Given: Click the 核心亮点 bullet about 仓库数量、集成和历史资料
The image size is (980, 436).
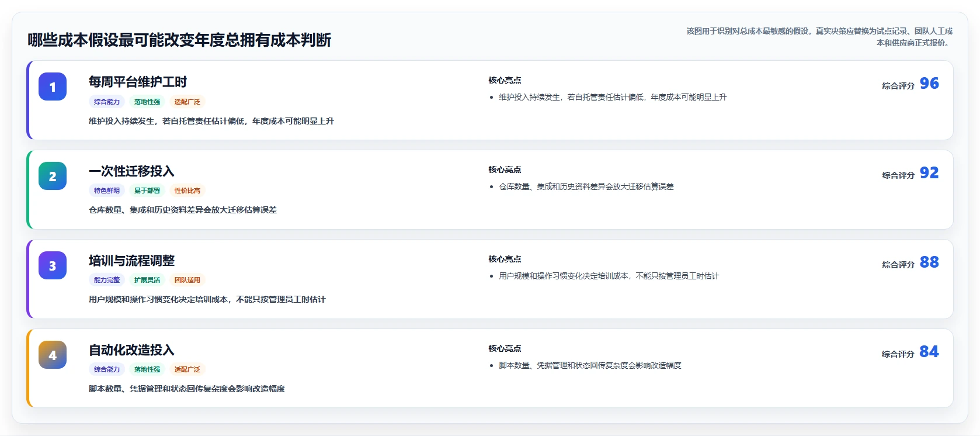Looking at the screenshot, I should coord(586,186).
